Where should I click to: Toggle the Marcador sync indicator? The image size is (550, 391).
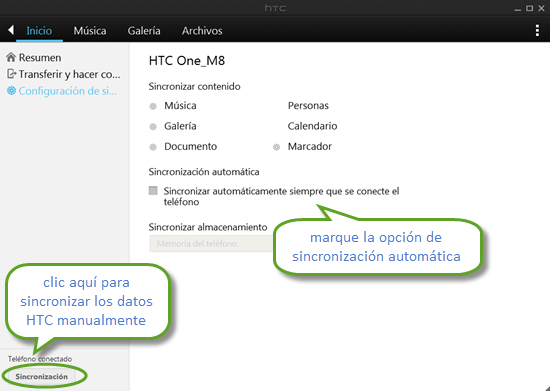276,147
